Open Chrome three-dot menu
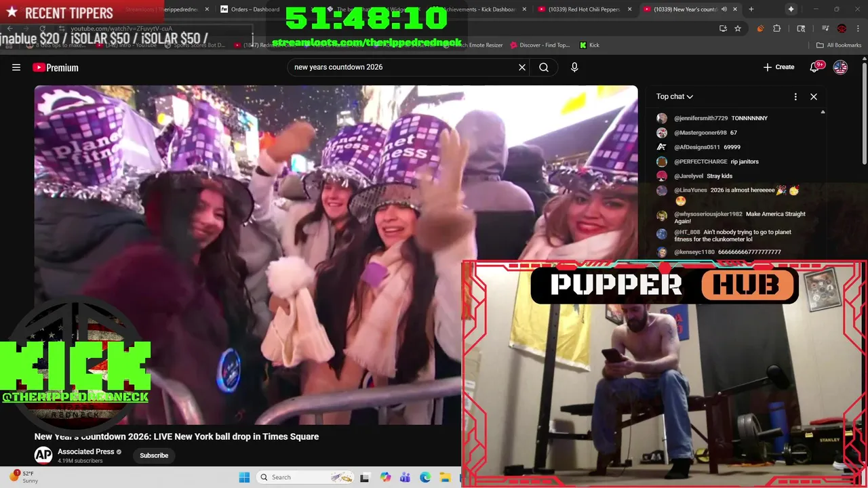 pos(858,28)
